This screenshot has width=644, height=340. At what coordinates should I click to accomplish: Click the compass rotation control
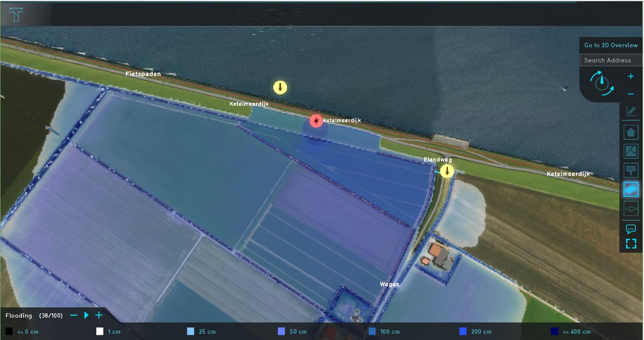602,82
